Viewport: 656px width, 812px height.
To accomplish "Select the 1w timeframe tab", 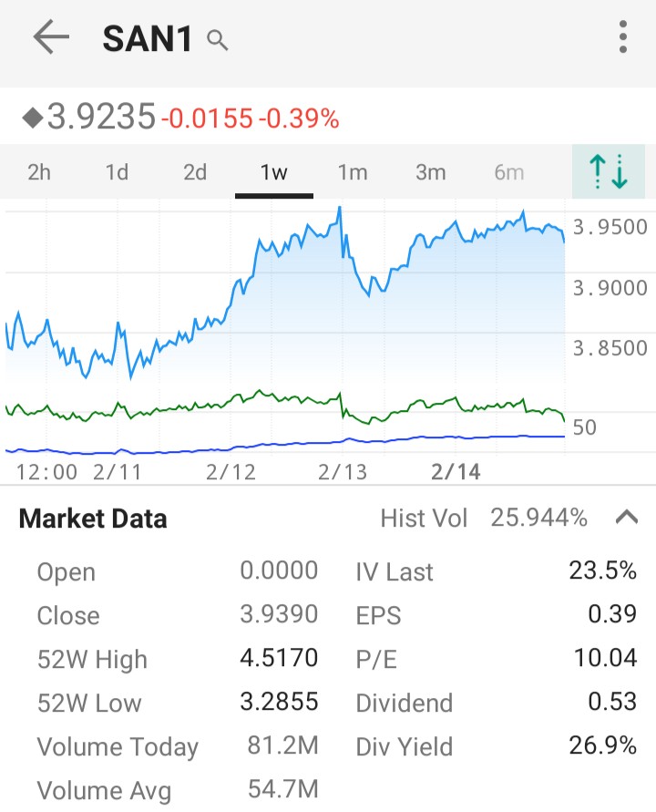I will (273, 172).
